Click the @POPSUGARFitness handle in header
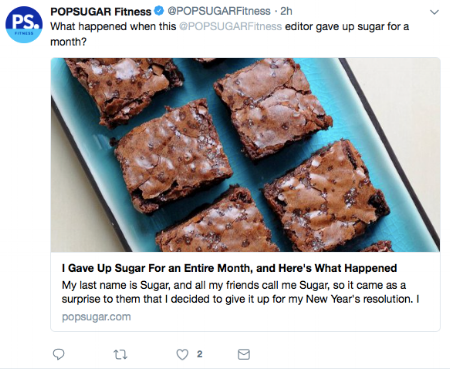 [219, 11]
